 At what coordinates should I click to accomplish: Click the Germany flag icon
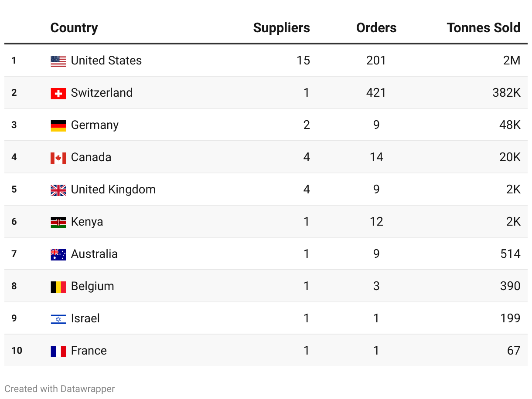pyautogui.click(x=58, y=125)
